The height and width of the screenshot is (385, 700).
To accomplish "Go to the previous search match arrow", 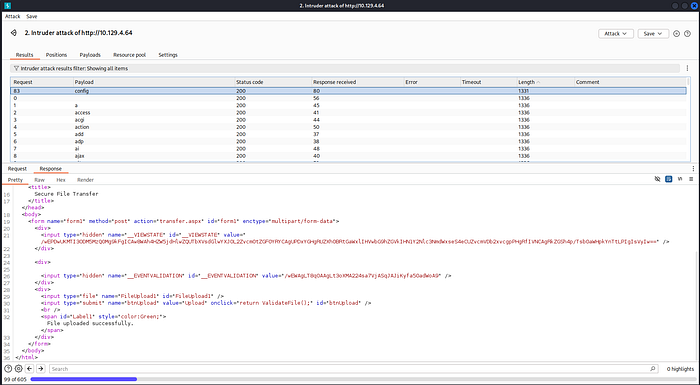I will (x=29, y=368).
